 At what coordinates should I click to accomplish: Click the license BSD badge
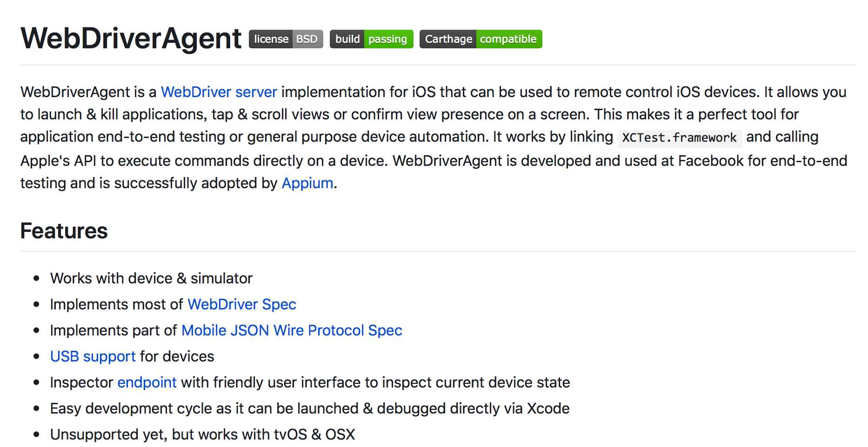pyautogui.click(x=286, y=39)
